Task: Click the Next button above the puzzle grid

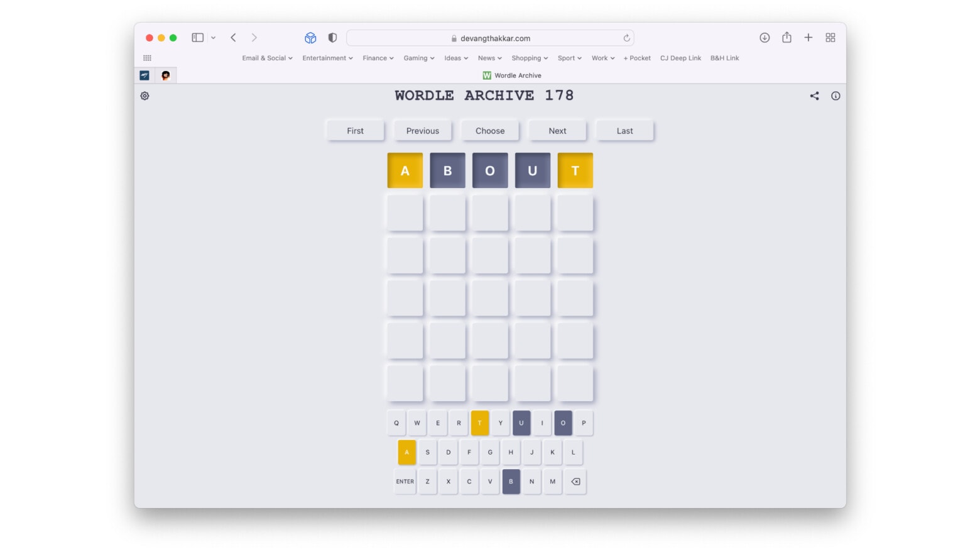Action: [x=557, y=130]
